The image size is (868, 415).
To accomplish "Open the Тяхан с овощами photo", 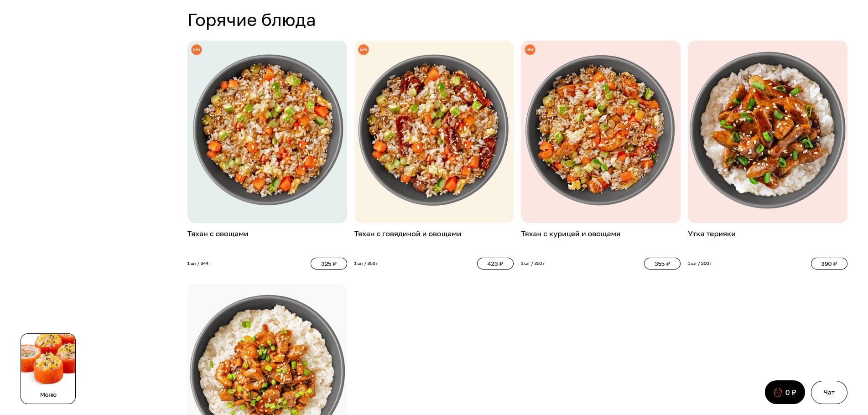I will [x=267, y=132].
